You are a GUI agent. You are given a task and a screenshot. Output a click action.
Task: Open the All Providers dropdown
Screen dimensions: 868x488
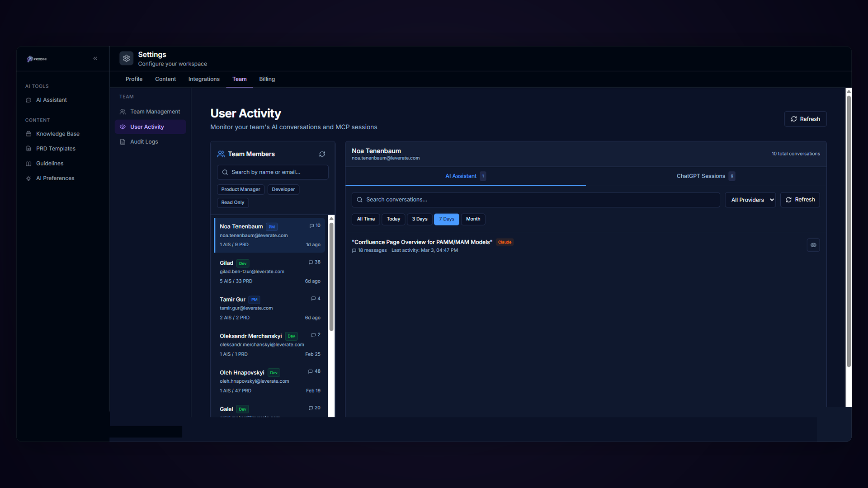click(750, 200)
